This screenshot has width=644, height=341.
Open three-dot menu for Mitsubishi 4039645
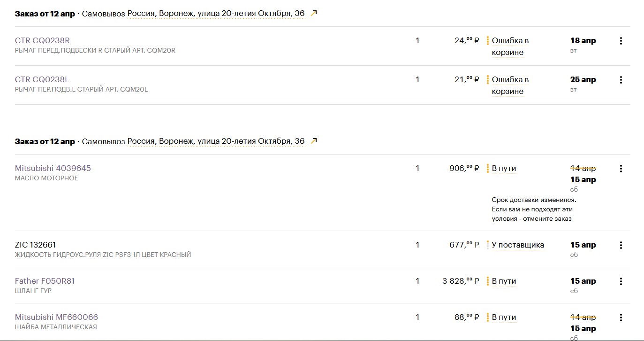(x=621, y=169)
